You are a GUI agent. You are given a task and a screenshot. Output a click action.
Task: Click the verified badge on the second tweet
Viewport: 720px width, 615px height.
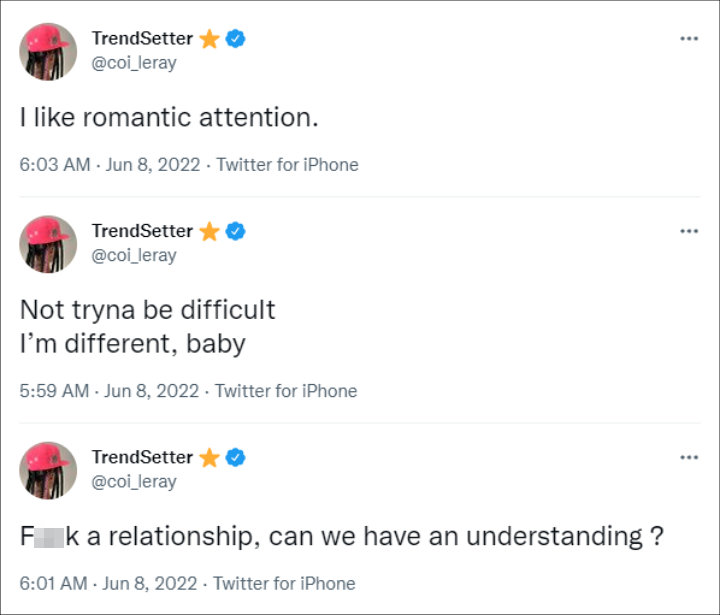(x=236, y=231)
